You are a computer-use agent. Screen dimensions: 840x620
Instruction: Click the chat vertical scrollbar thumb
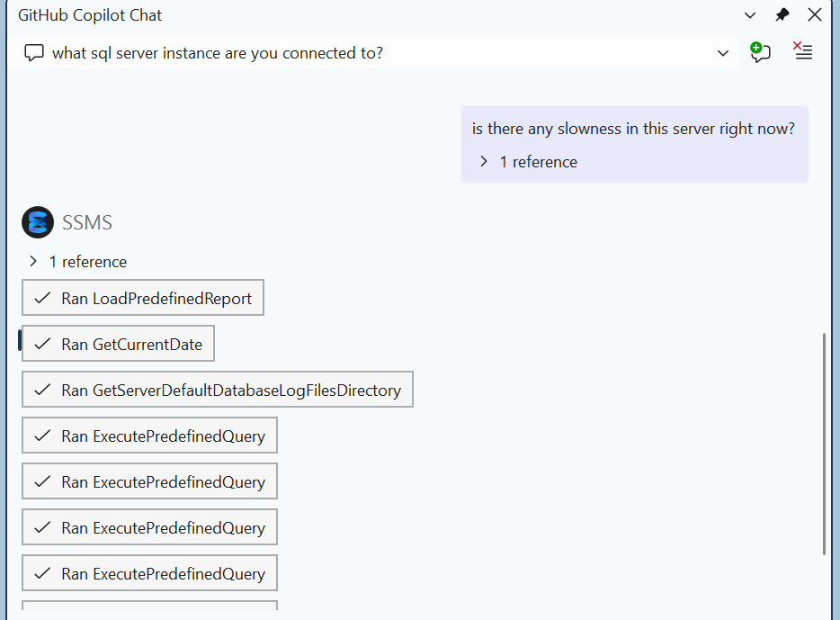tap(824, 445)
